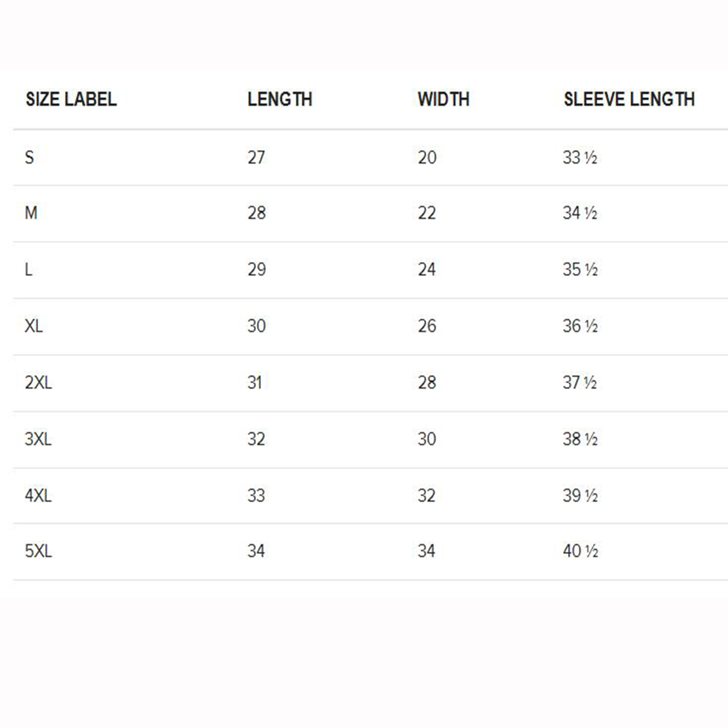Click the WIDTH column header
This screenshot has height=728, width=728.
pyautogui.click(x=444, y=100)
